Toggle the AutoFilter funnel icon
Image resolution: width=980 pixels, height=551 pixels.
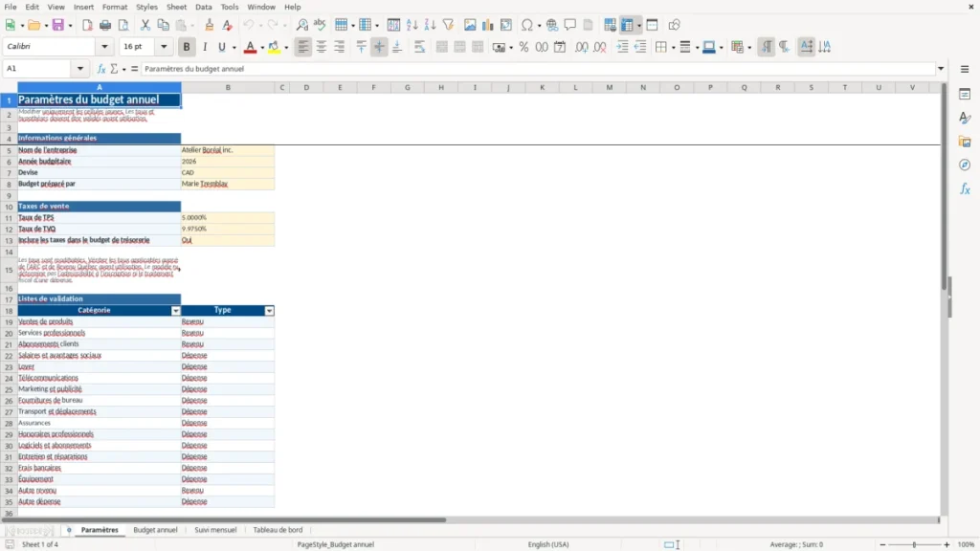click(448, 25)
